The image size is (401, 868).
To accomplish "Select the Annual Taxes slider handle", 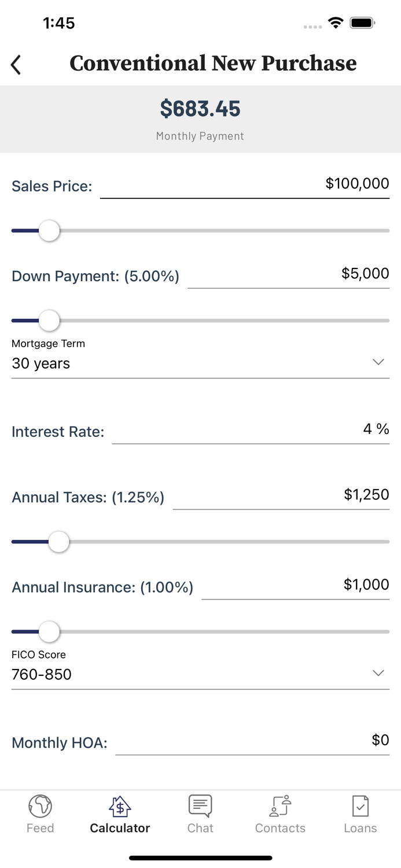I will coord(58,541).
